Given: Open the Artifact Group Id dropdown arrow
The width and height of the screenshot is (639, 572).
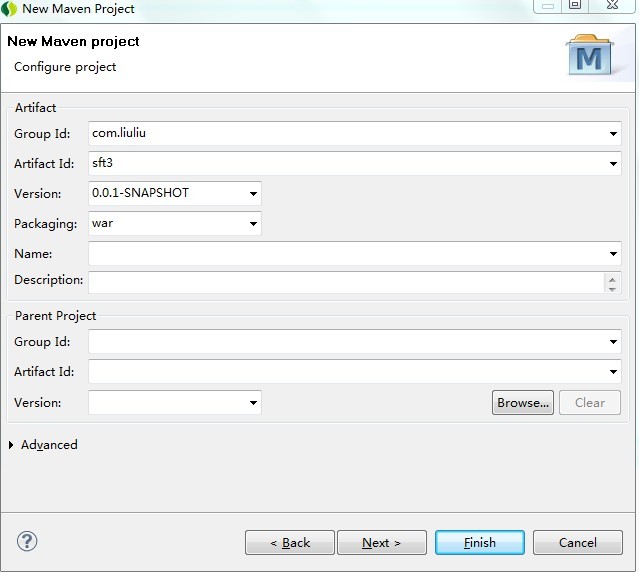Looking at the screenshot, I should [613, 134].
